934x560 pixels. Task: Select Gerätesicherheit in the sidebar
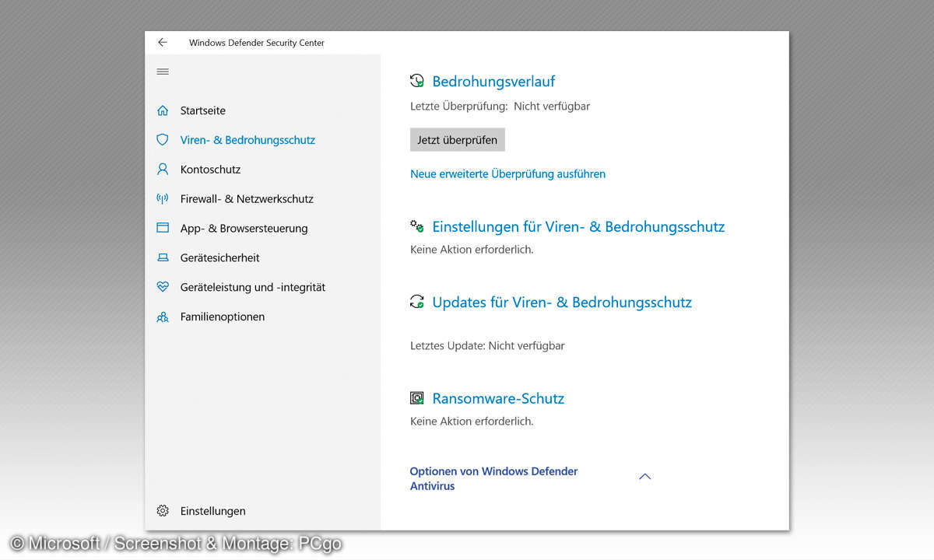(219, 257)
